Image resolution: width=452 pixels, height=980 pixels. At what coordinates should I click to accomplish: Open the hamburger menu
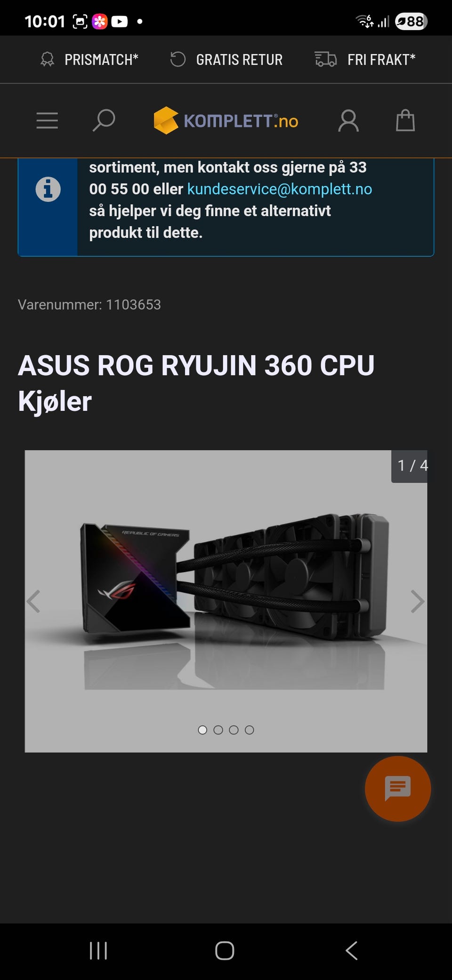[47, 121]
